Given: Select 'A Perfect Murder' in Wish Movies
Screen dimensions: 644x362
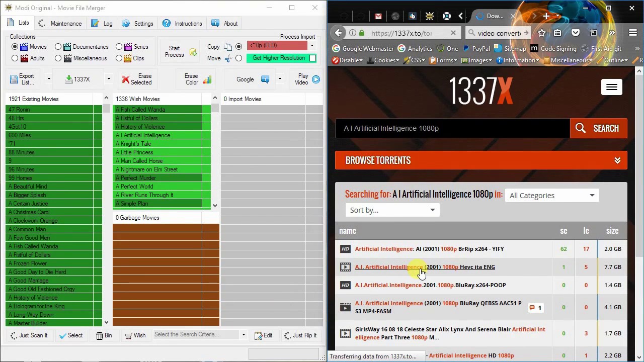Looking at the screenshot, I should (157, 178).
